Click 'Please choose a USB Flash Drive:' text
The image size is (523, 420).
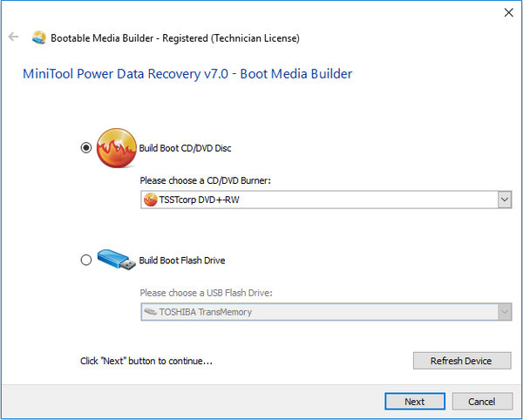[206, 293]
